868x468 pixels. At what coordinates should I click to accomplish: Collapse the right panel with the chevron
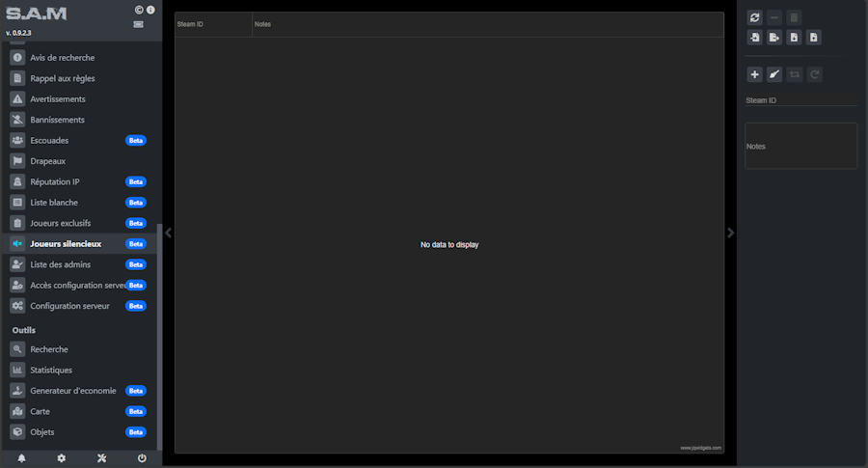click(x=730, y=233)
